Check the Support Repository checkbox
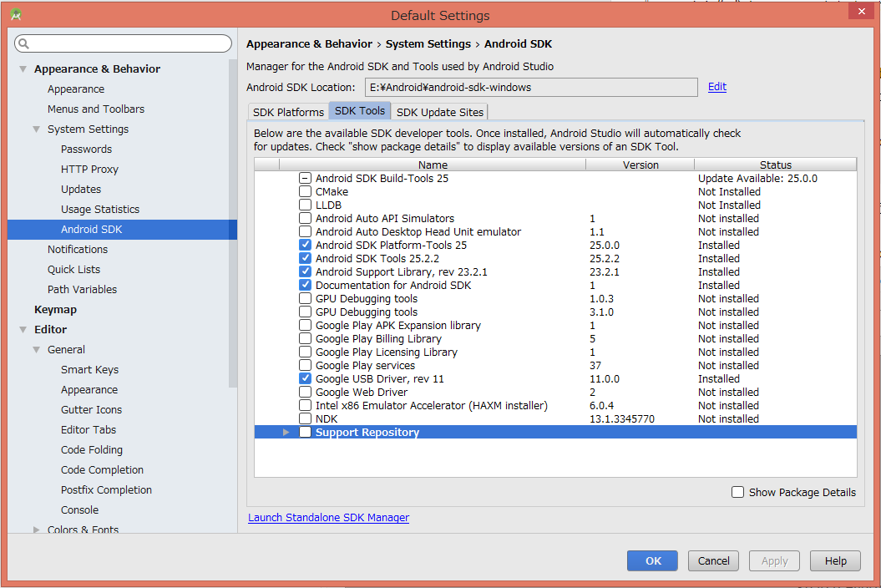 [x=305, y=433]
